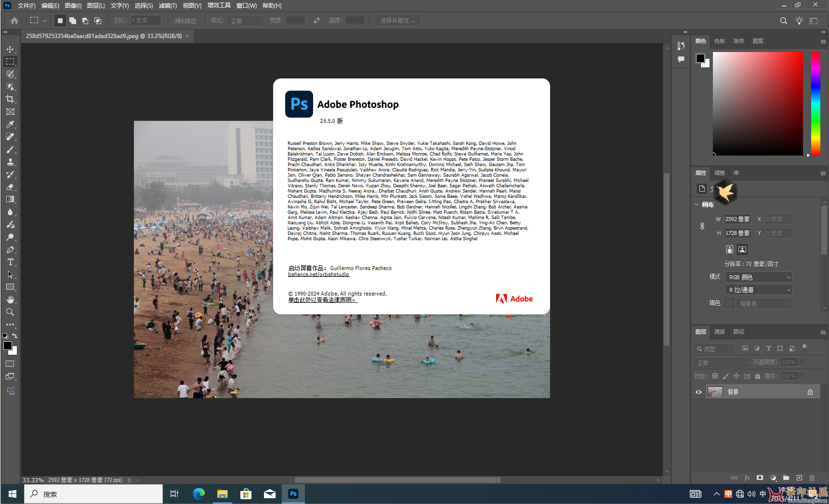Enable the 消除锯齿 anti-alias checkbox
This screenshot has width=829, height=504.
tap(168, 21)
